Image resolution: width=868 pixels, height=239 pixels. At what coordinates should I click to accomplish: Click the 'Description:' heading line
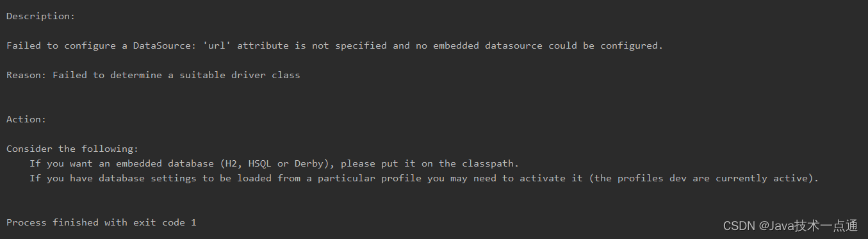tap(41, 16)
